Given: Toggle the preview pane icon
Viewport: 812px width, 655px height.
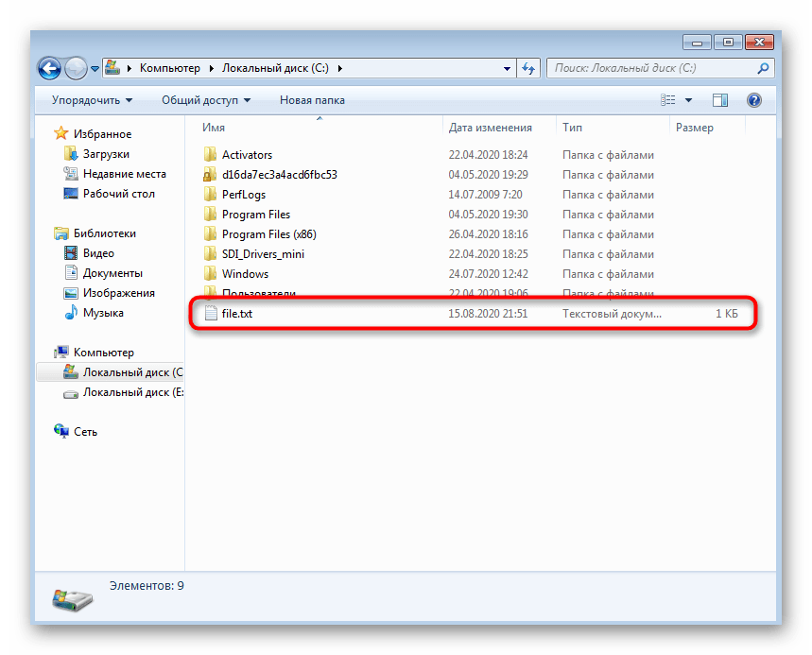Looking at the screenshot, I should [x=720, y=100].
